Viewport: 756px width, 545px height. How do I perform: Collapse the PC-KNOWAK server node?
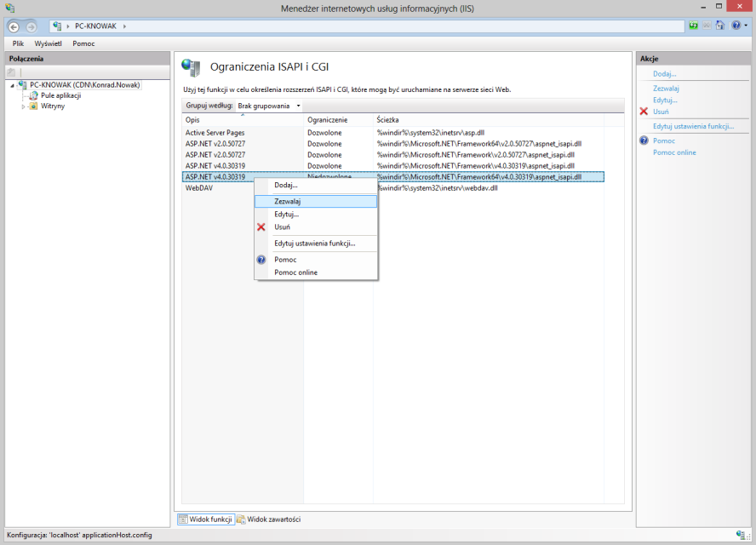tap(12, 85)
